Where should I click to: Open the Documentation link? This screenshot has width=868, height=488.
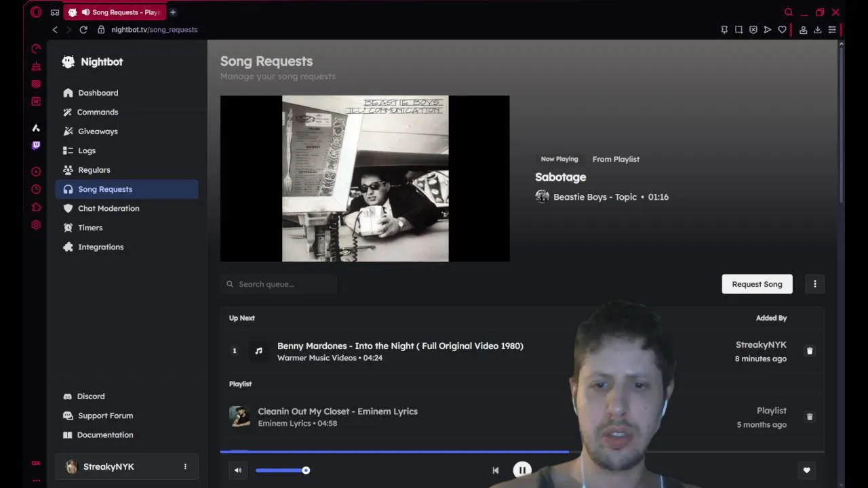[98, 435]
